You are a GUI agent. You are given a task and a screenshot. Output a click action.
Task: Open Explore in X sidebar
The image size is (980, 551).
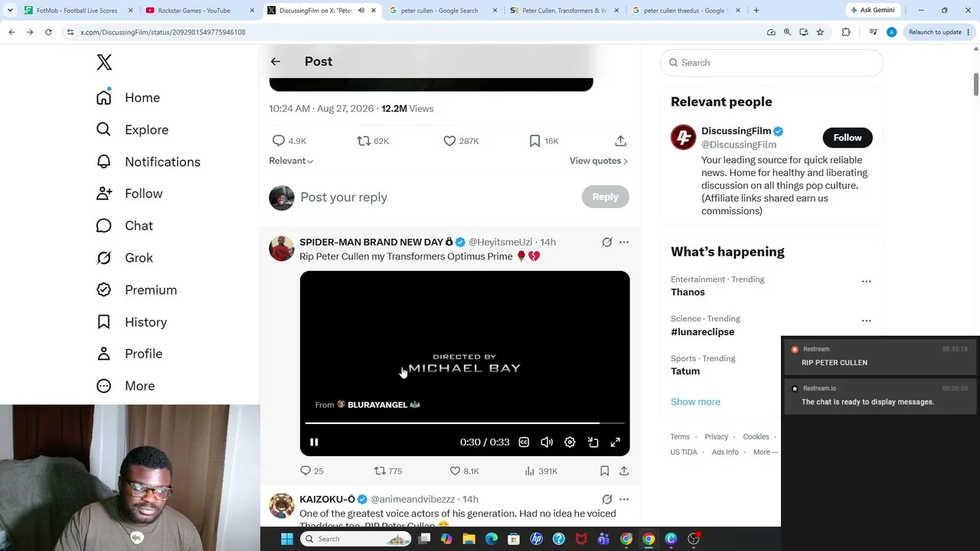pyautogui.click(x=132, y=130)
